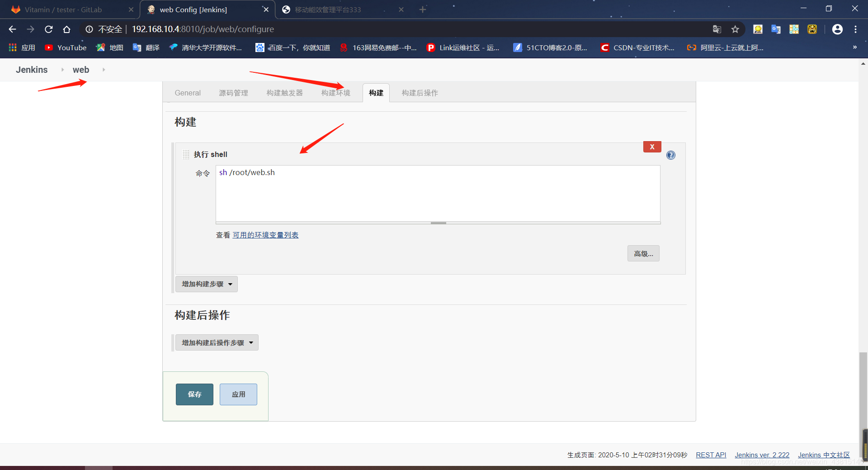
Task: Expand the 增加构建后操作步骤 dropdown
Action: point(217,343)
